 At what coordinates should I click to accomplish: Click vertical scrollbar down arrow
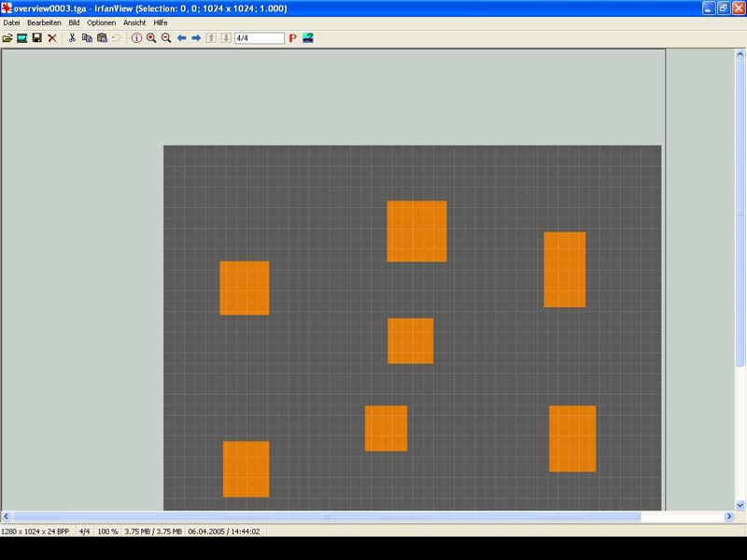point(740,505)
